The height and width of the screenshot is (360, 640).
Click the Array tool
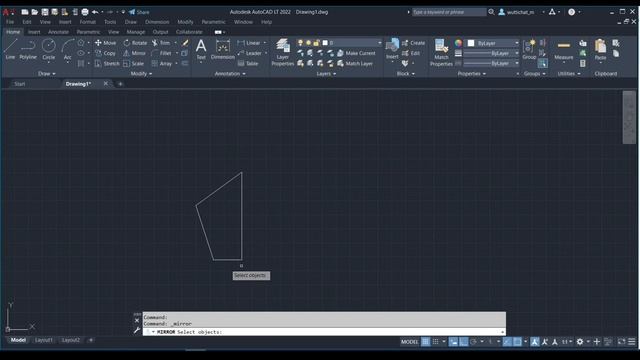(162, 64)
